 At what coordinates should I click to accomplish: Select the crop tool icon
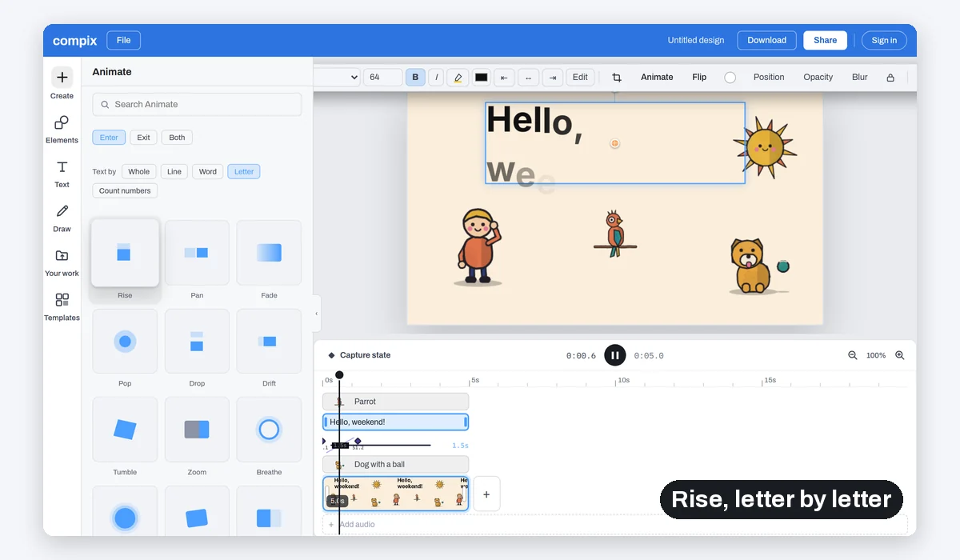tap(617, 78)
